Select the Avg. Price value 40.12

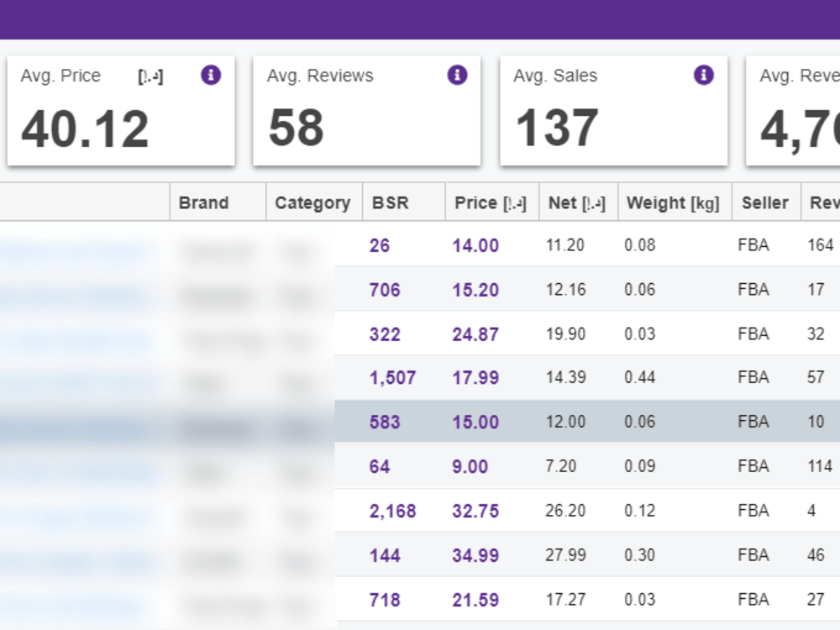(x=85, y=129)
